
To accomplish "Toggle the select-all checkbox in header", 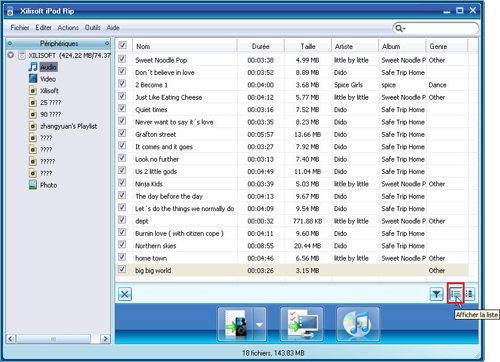I will [123, 45].
